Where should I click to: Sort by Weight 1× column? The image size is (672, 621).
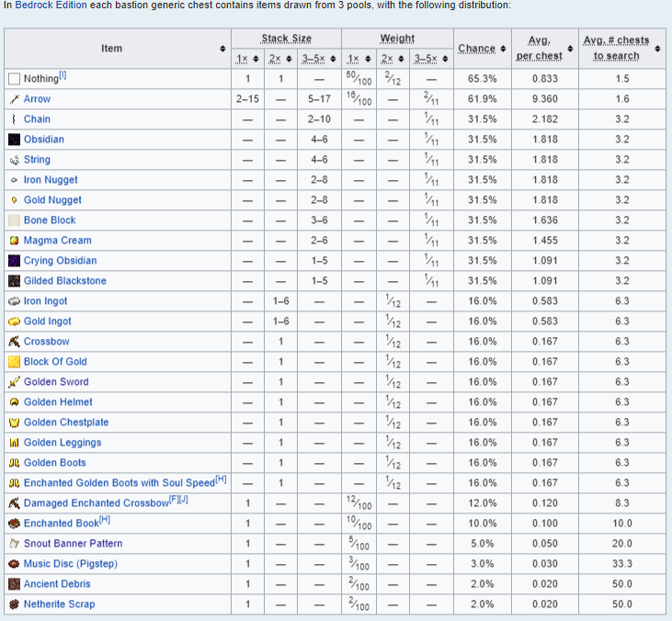(368, 59)
